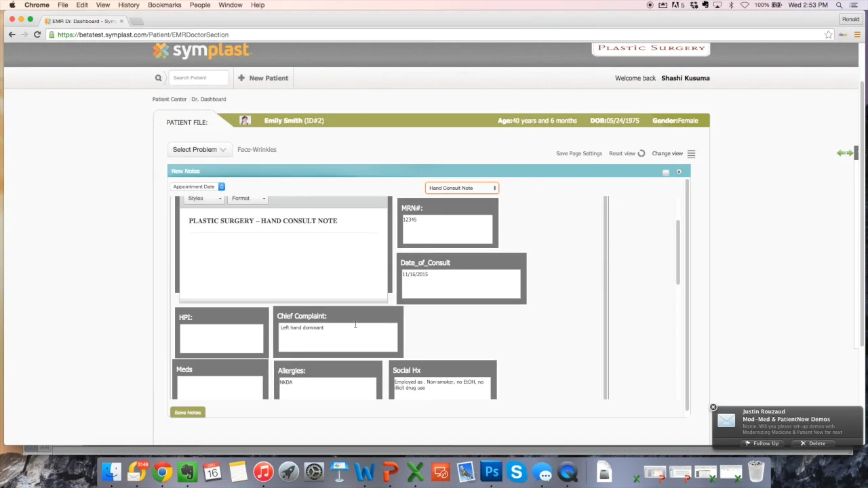The image size is (868, 488).
Task: Bookmark the page with star icon
Action: 828,35
